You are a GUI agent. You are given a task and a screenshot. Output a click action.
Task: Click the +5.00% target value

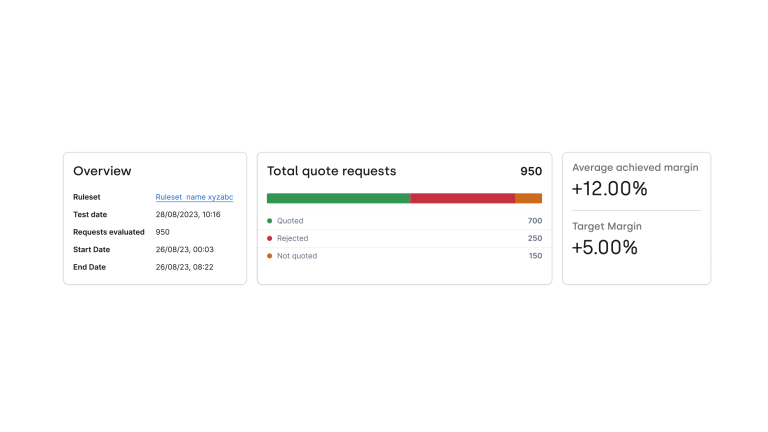604,247
